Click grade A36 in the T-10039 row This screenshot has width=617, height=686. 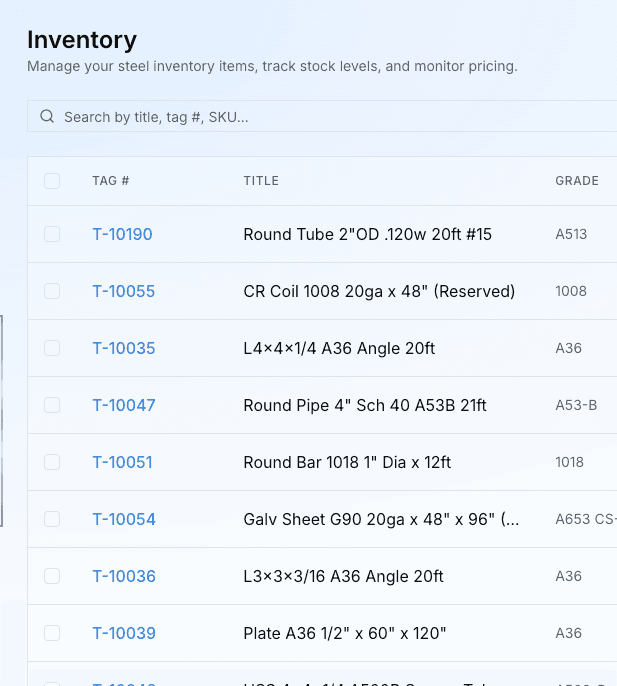click(568, 633)
